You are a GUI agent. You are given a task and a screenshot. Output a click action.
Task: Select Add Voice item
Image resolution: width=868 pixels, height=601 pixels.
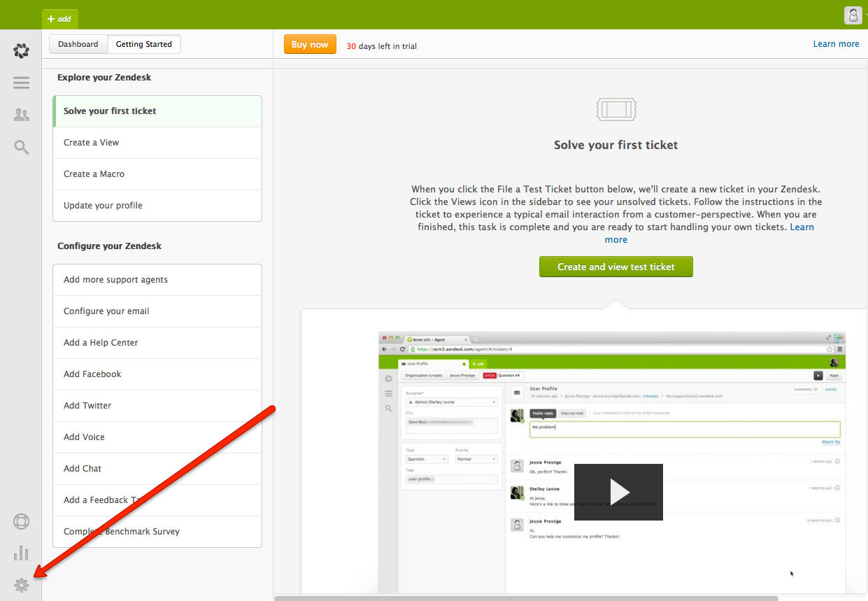pyautogui.click(x=157, y=437)
